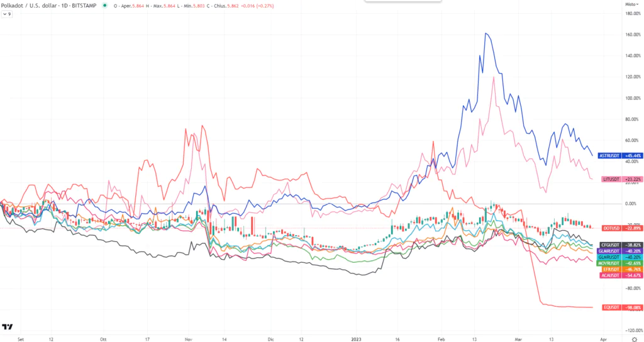The image size is (644, 342).
Task: Select the DOTUSD -22.89% price label
Action: (x=622, y=228)
